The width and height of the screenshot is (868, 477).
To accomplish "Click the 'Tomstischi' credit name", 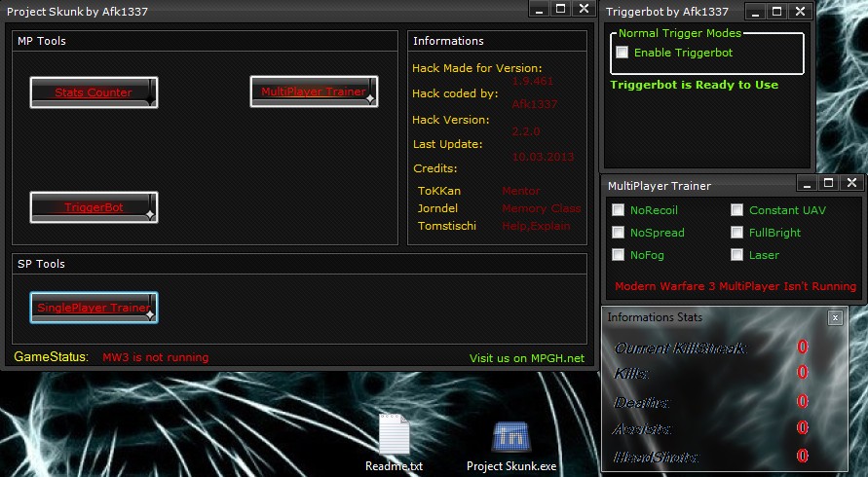I will pos(447,226).
